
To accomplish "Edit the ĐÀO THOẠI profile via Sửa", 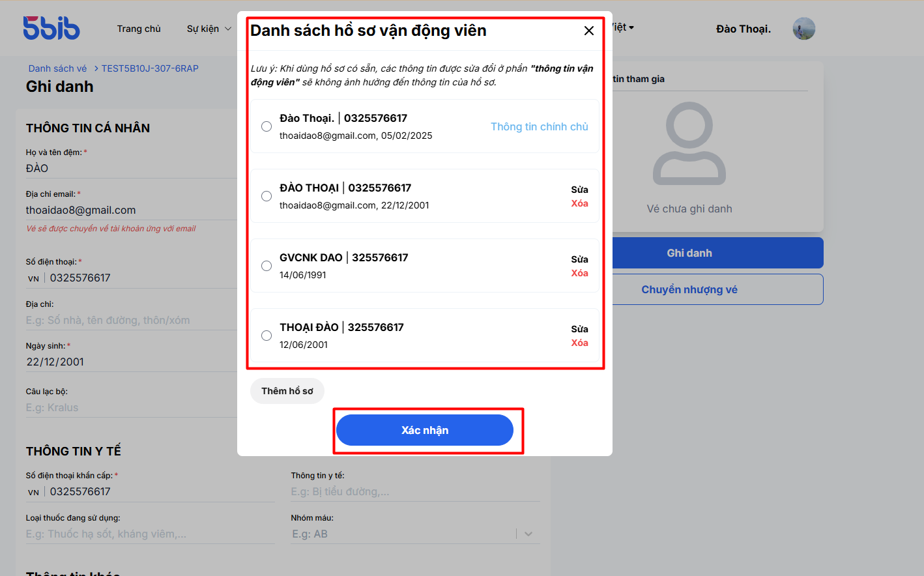I will pyautogui.click(x=580, y=190).
